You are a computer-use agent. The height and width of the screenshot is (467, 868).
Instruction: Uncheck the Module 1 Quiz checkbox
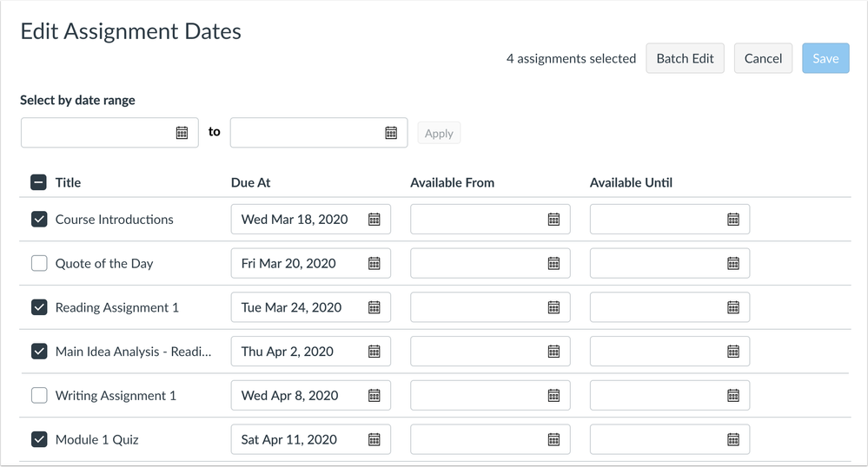pos(39,439)
